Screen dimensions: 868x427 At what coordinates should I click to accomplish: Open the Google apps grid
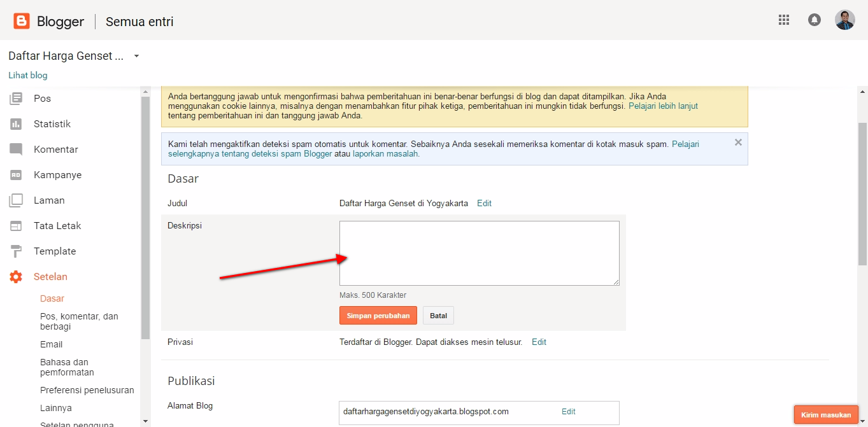tap(784, 20)
